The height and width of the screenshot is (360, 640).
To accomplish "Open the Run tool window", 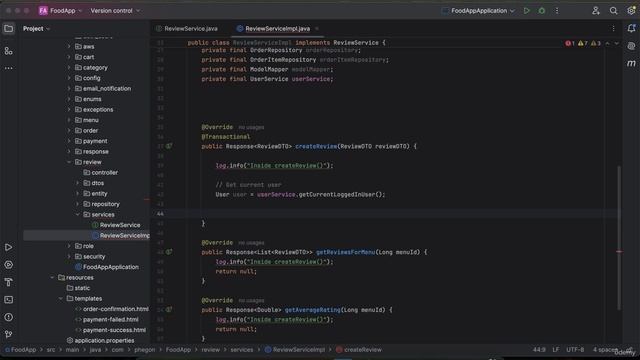I will (x=9, y=247).
